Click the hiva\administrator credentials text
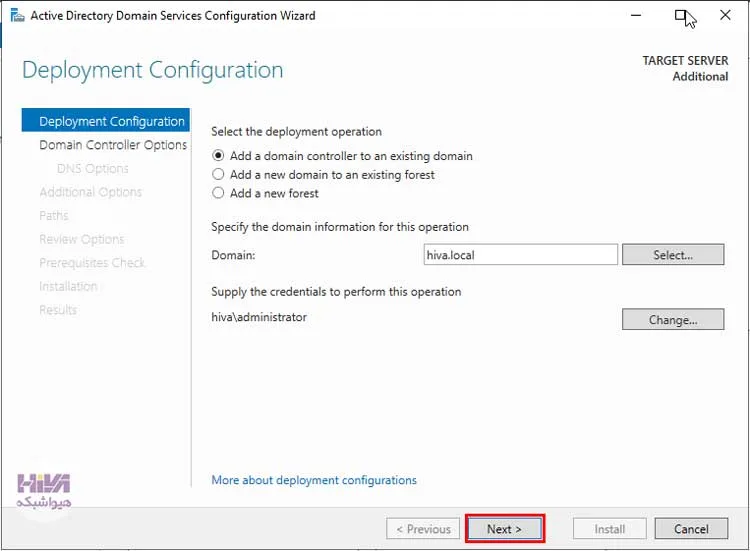Viewport: 750px width, 551px height. (x=259, y=317)
